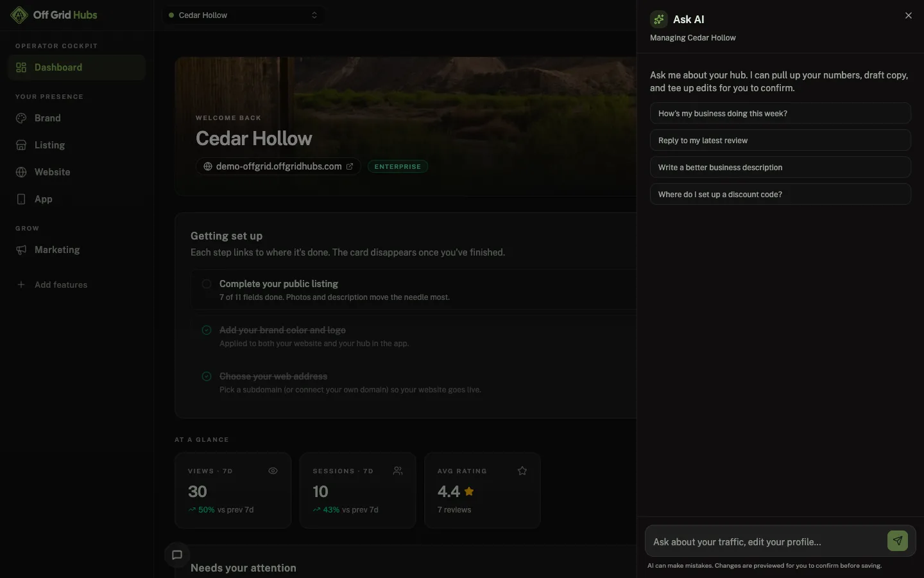
Task: Open Dashboard in the sidebar
Action: [x=77, y=67]
